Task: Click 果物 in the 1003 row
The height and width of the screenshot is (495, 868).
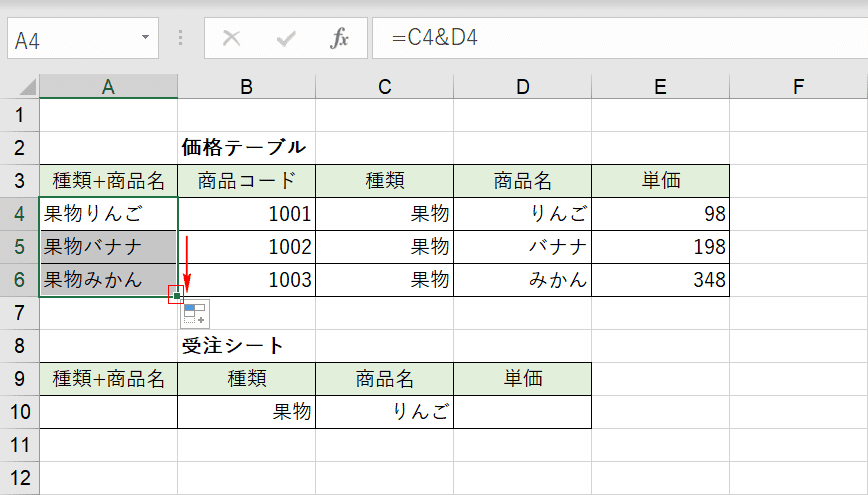Action: 385,280
